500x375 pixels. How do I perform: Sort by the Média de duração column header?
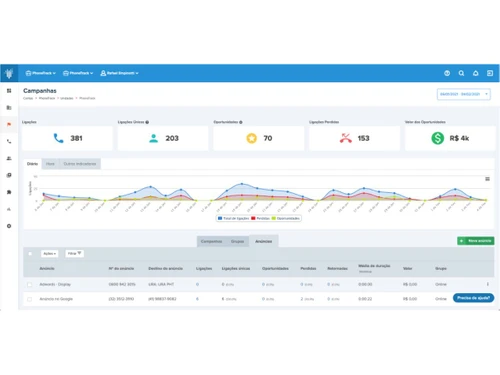point(374,266)
